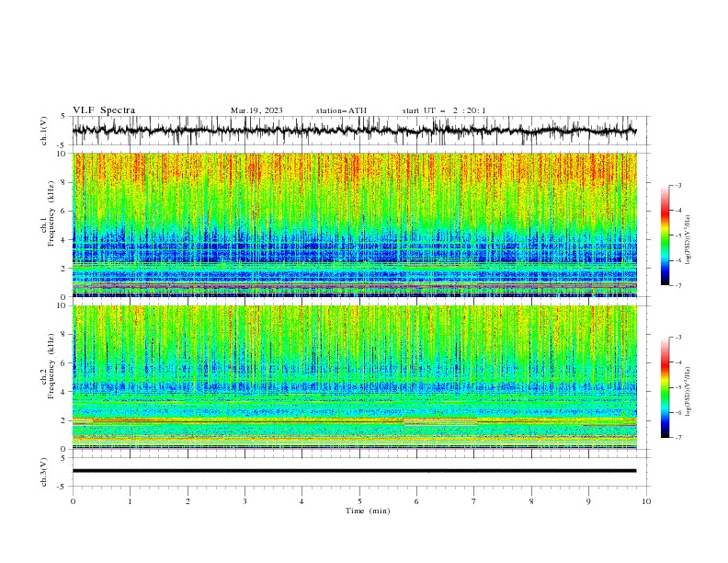
Task: Click the "station=ATH" label
Action: [x=341, y=110]
